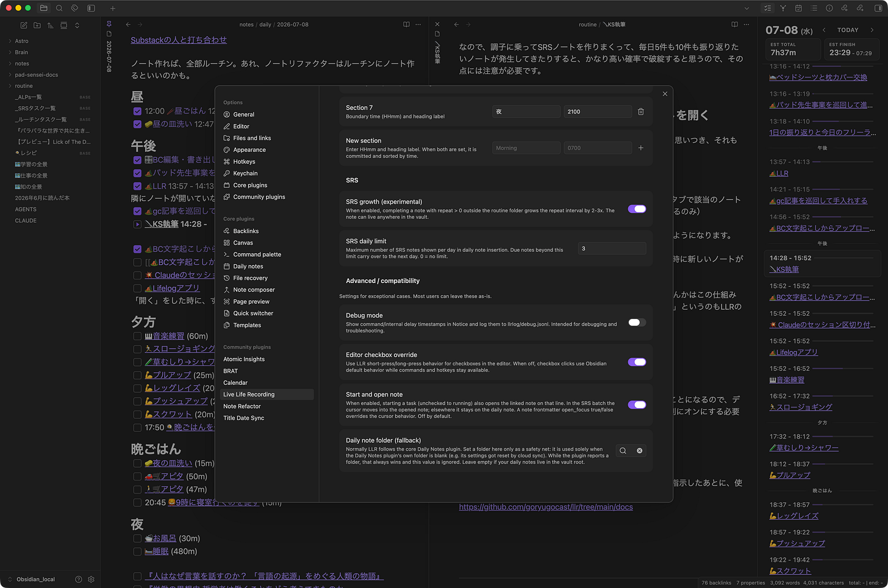Open the file explorer tab icon

pyautogui.click(x=44, y=9)
